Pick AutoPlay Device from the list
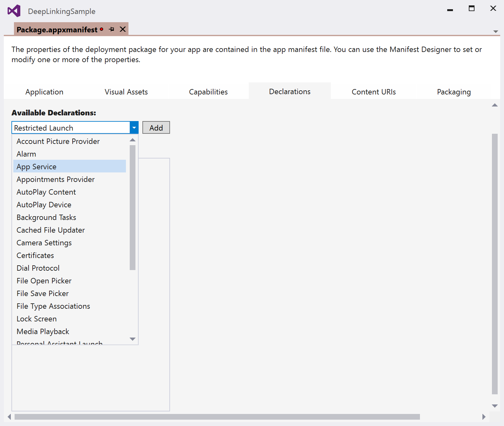504x426 pixels. click(70, 205)
